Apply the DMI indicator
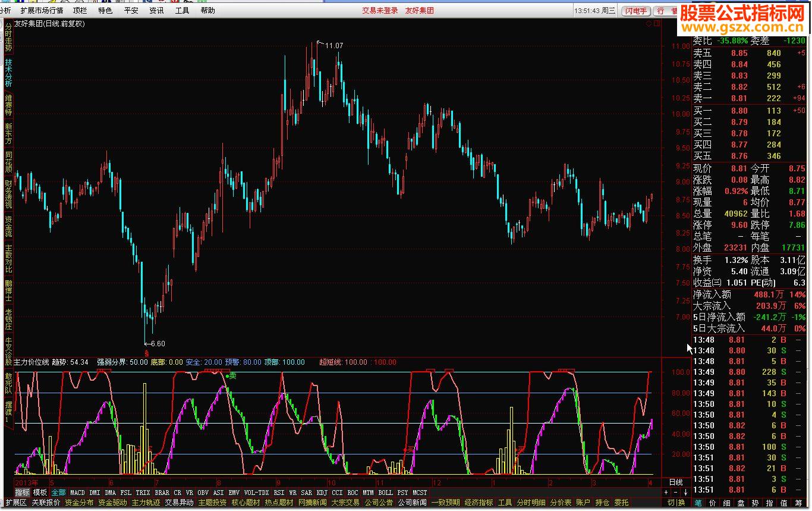The width and height of the screenshot is (812, 511). [95, 493]
